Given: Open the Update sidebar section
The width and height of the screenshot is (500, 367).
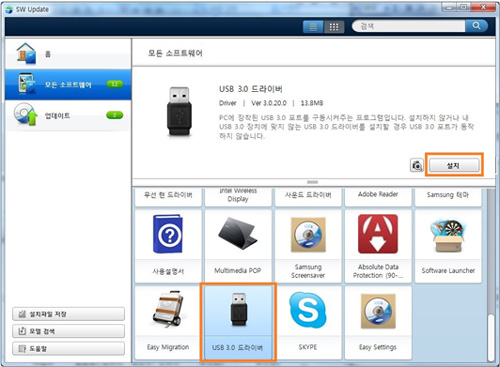Looking at the screenshot, I should [x=68, y=115].
